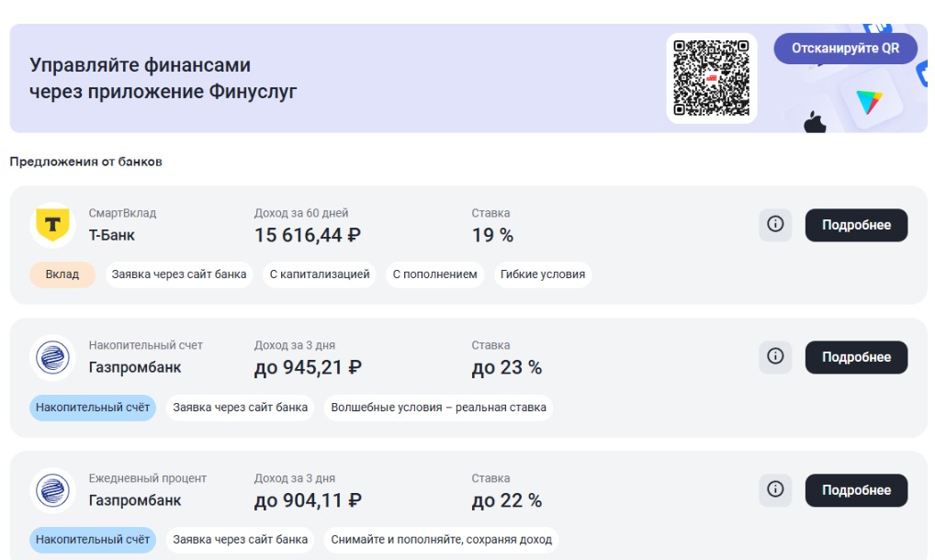Image resolution: width=935 pixels, height=560 pixels.
Task: Click the Apple logo icon in banner
Action: 815,121
